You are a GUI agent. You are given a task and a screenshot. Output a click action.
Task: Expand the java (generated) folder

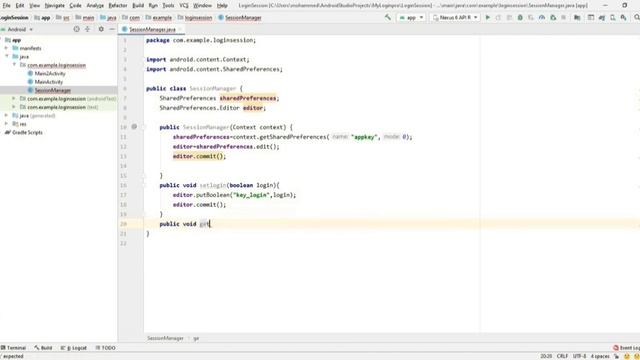click(x=6, y=116)
